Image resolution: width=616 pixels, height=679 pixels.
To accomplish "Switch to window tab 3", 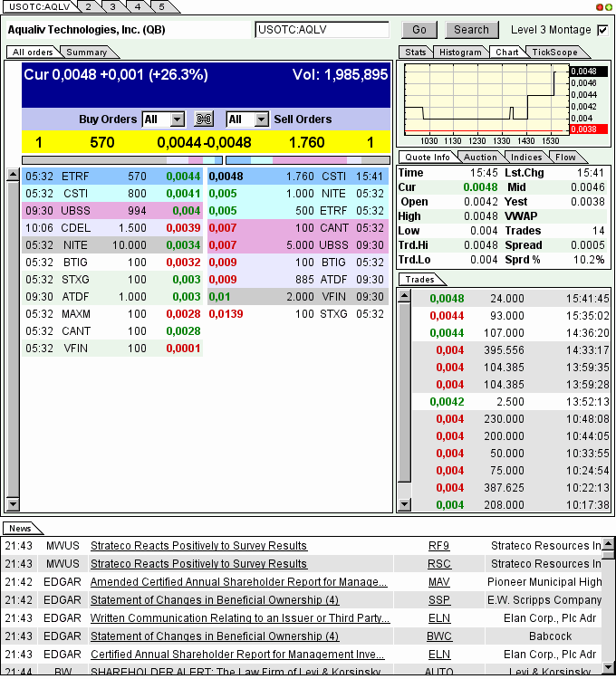I will [x=112, y=7].
